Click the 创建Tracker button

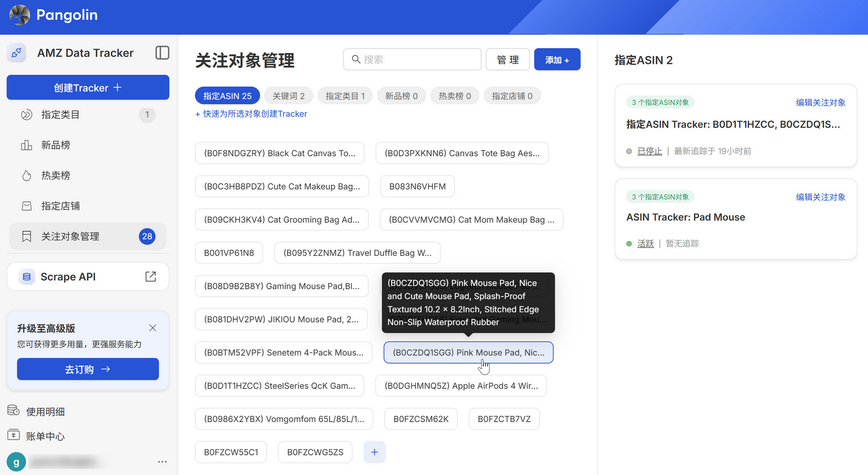pyautogui.click(x=88, y=88)
